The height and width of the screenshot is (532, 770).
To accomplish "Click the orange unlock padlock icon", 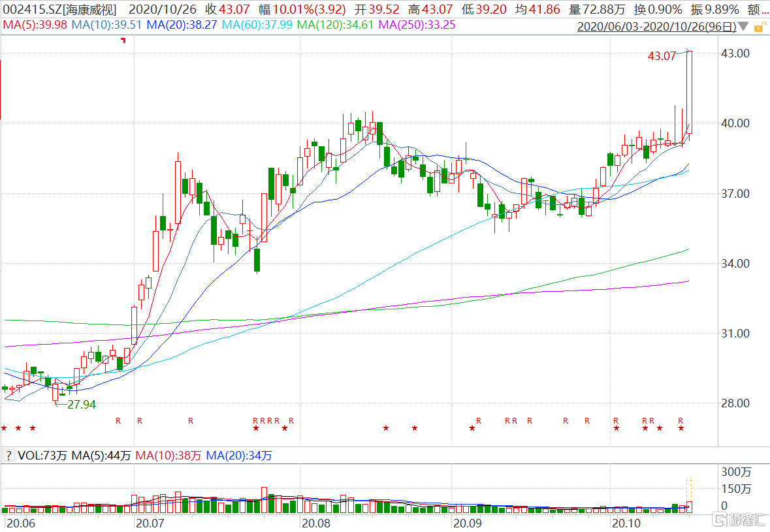I will [760, 27].
